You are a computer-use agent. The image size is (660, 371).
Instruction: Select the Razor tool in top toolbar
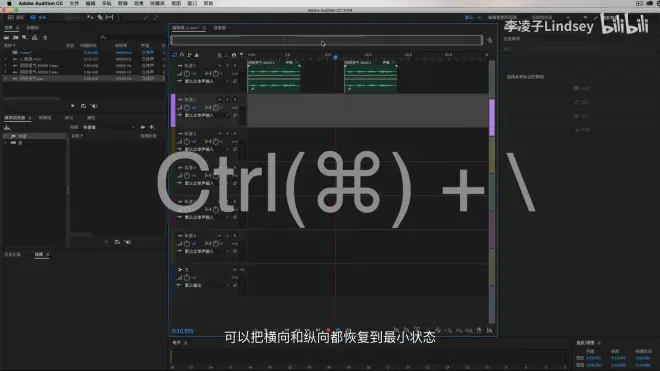[x=100, y=17]
